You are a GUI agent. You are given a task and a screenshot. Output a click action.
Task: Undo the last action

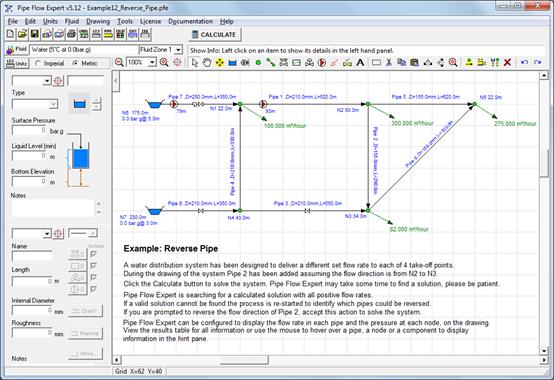coord(525,63)
